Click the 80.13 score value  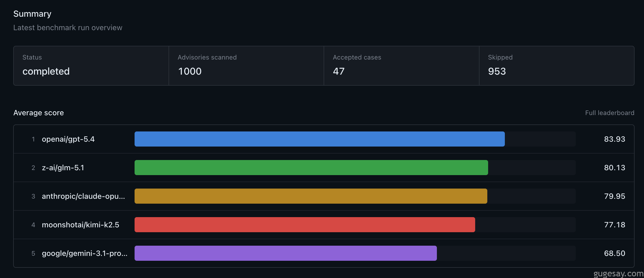click(614, 168)
